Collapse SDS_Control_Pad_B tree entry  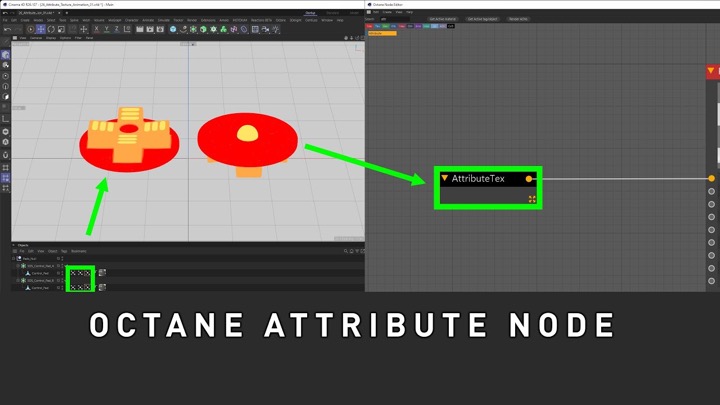(18, 280)
